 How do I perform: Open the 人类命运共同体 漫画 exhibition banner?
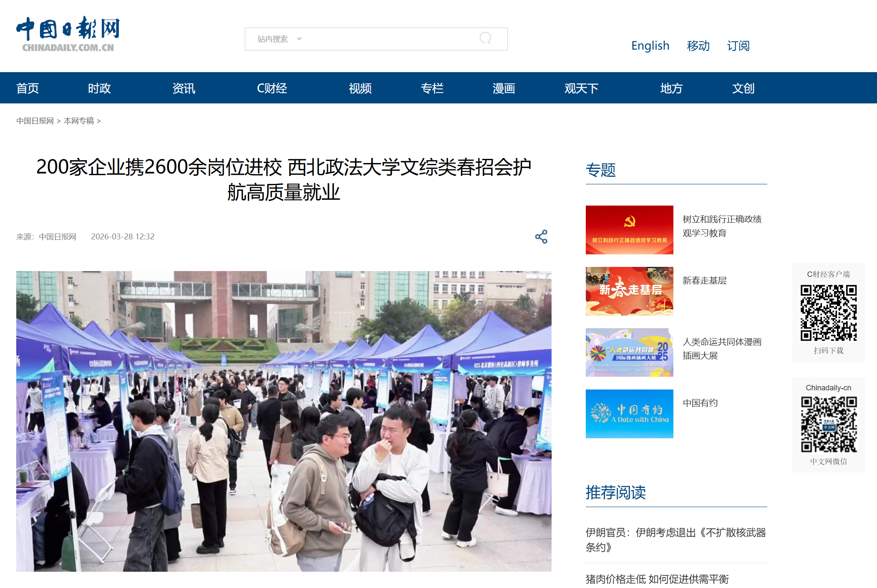[x=629, y=352]
